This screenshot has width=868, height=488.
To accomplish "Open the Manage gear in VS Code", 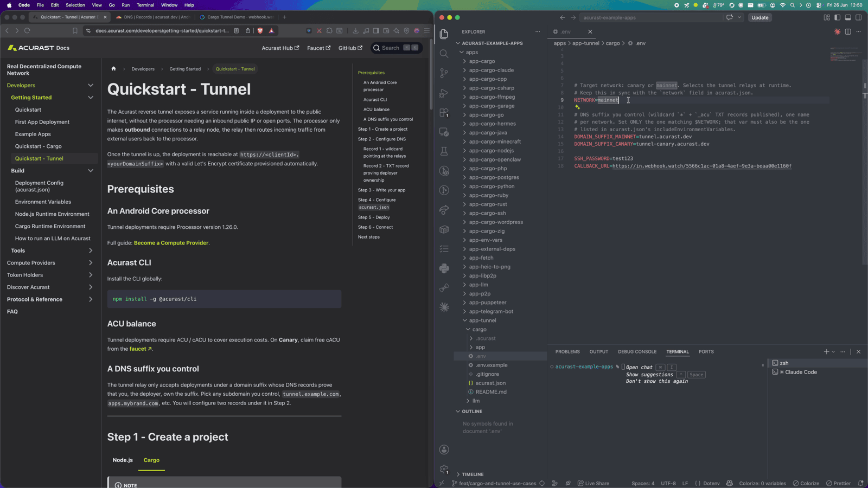I will pos(444,469).
